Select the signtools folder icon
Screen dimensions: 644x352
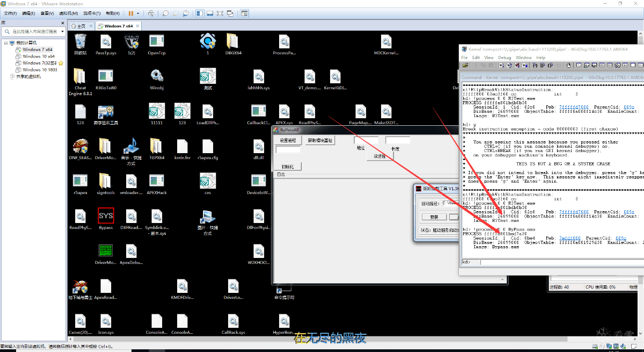click(x=106, y=184)
